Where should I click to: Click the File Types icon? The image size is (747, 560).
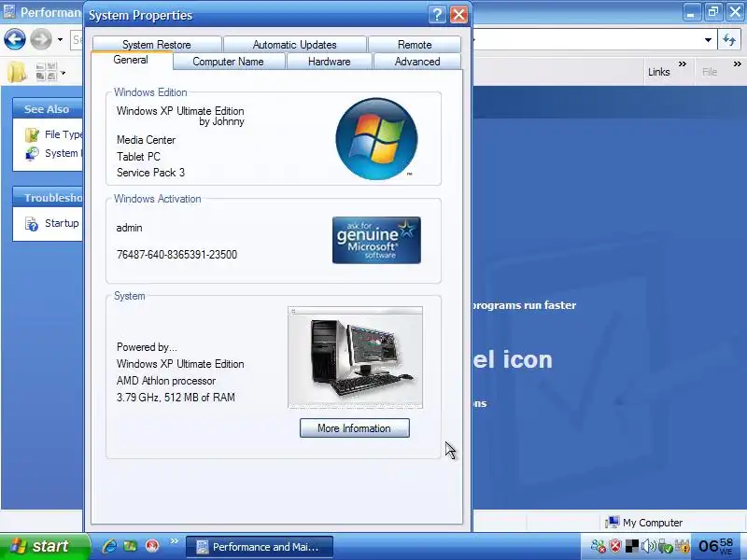coord(32,134)
